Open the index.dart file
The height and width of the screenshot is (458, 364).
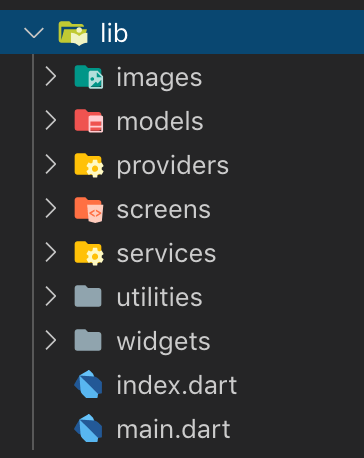click(176, 385)
